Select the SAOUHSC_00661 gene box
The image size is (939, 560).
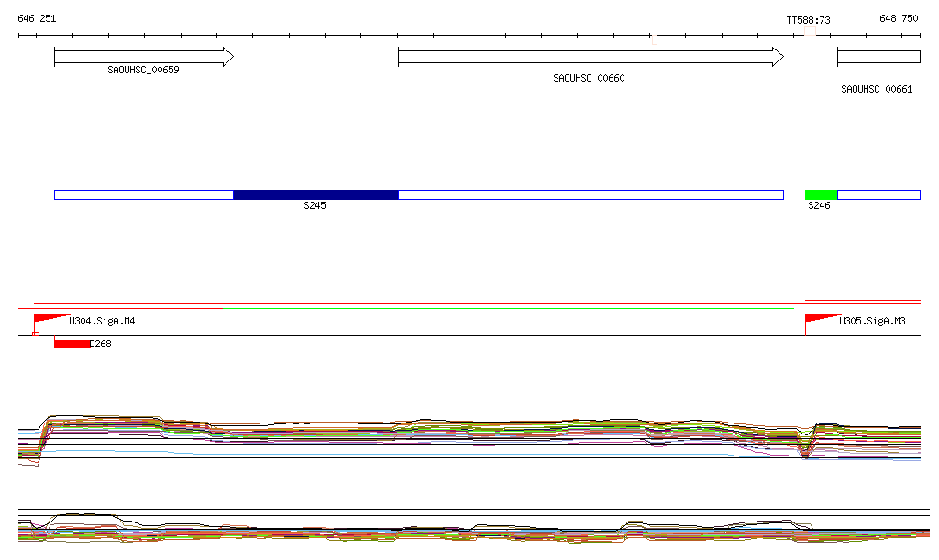[878, 57]
